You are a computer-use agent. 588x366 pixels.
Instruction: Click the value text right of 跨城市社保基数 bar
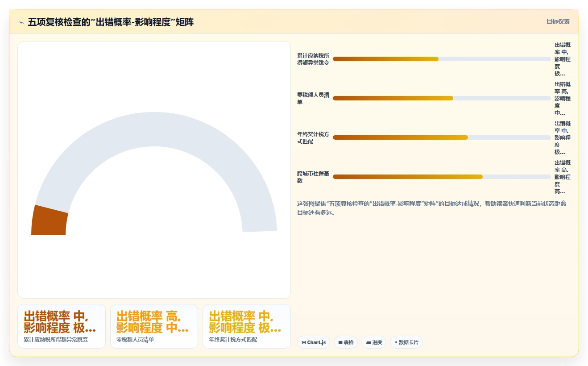point(562,177)
